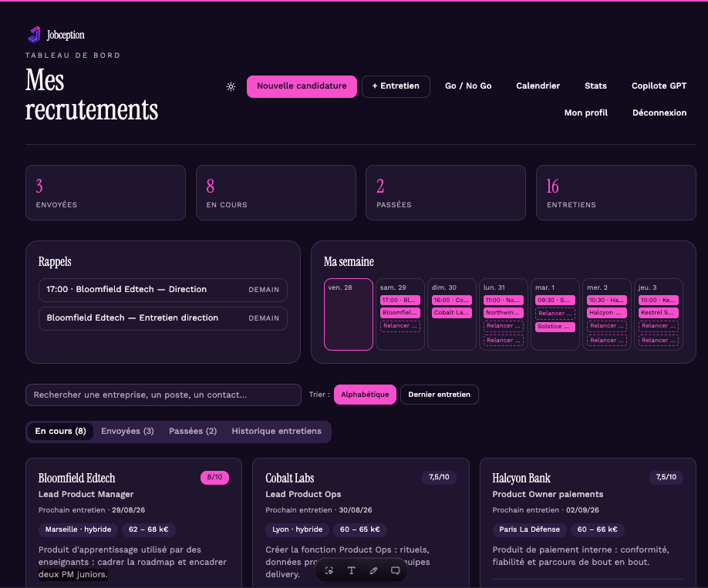
Task: Open the Envoyées (3) tab
Action: [x=127, y=432]
